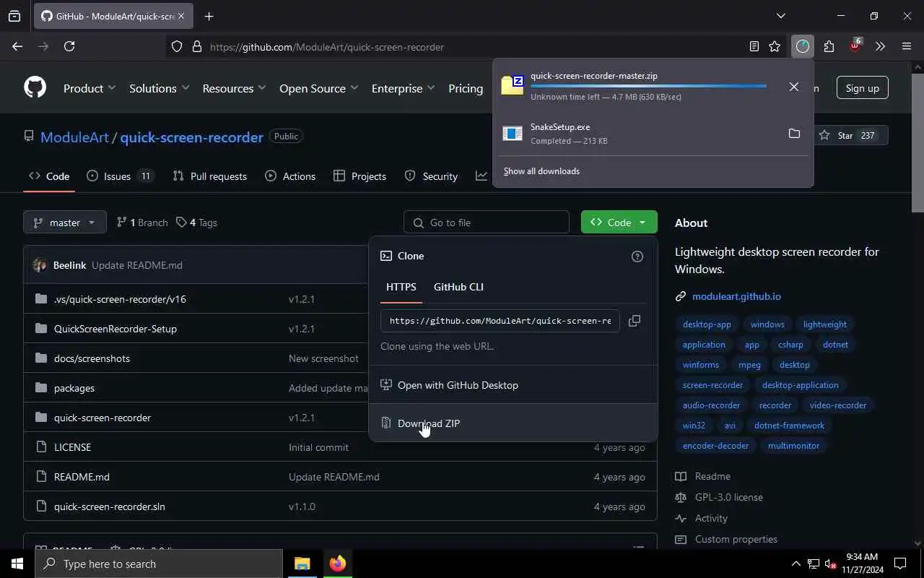
Task: Expand the Enterprise navigation menu
Action: 403,88
